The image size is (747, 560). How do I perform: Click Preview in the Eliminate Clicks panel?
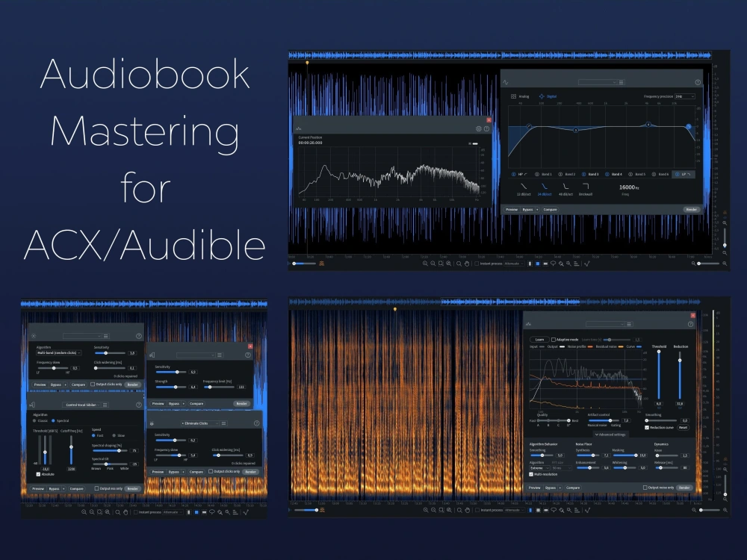coord(158,472)
